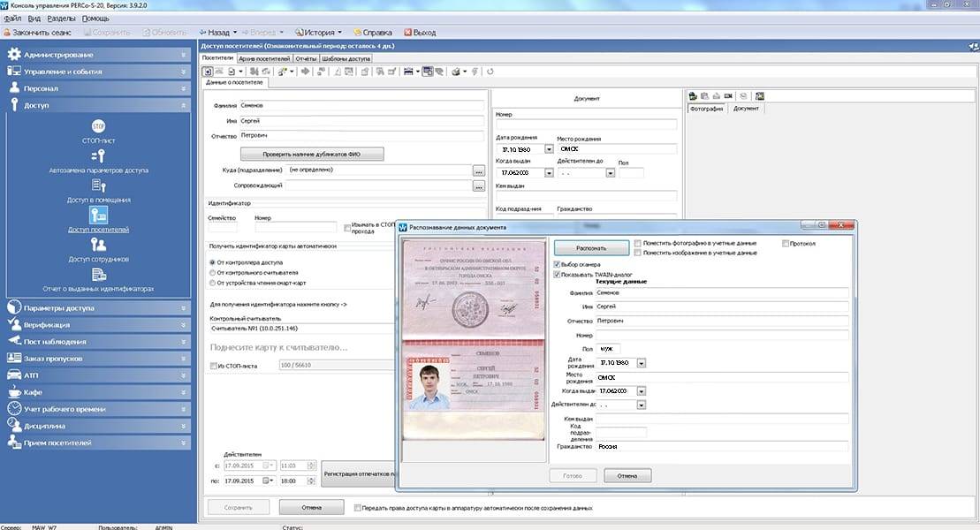The image size is (980, 530).
Task: Uncheck the Выбор сканера checkbox
Action: point(556,264)
